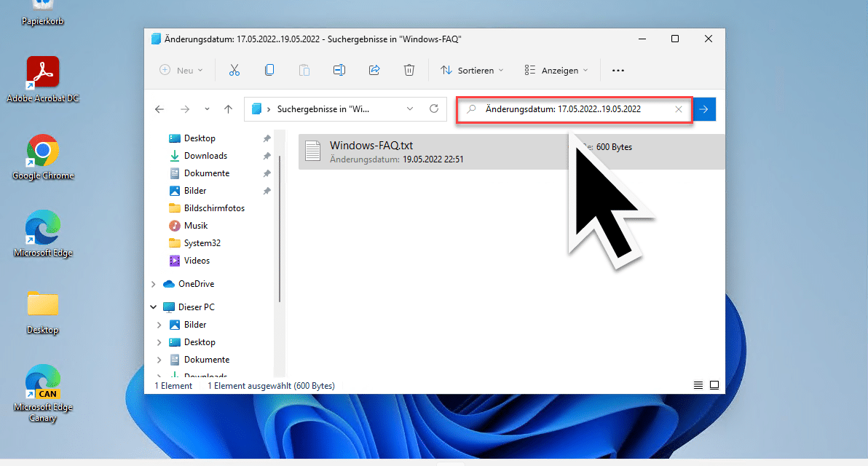Open Microsoft Edge desktop shortcut
This screenshot has height=466, width=868.
[43, 234]
